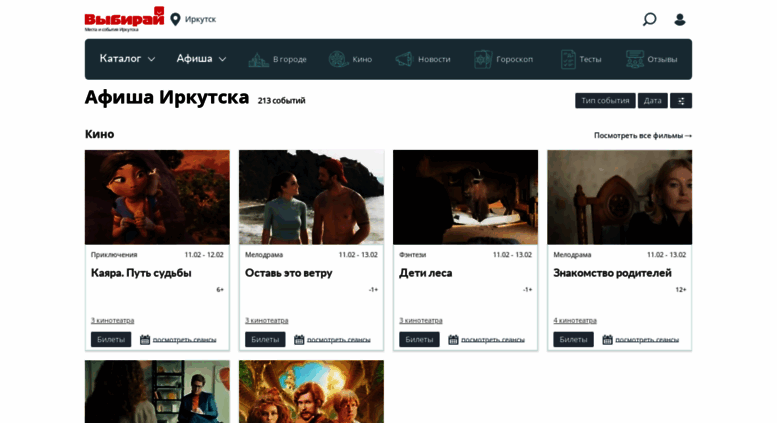The image size is (777, 423).
Task: Click the megaphone icon for Новости
Action: tap(404, 59)
